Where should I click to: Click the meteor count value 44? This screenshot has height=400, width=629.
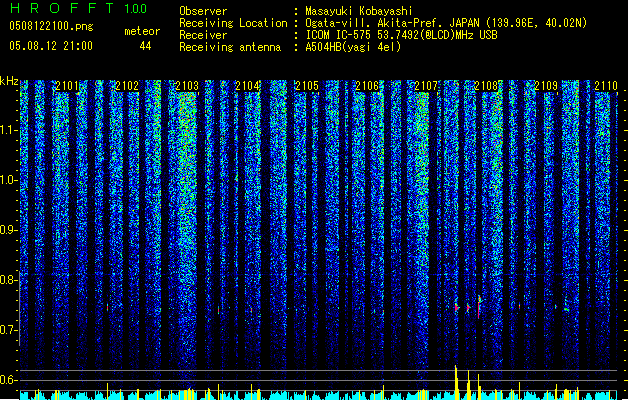coord(145,46)
